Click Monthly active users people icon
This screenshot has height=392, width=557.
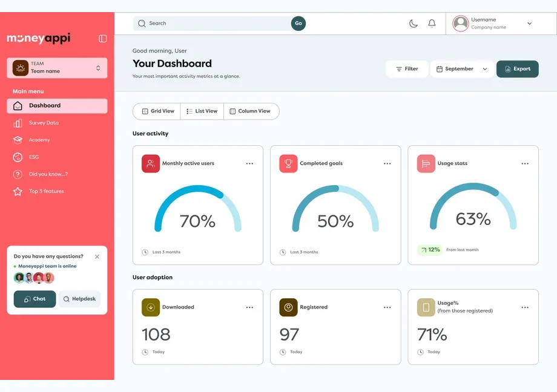(x=151, y=164)
